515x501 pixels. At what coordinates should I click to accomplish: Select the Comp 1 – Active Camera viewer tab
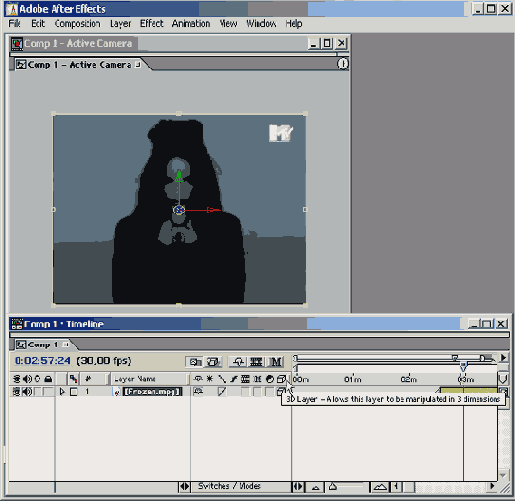(79, 64)
